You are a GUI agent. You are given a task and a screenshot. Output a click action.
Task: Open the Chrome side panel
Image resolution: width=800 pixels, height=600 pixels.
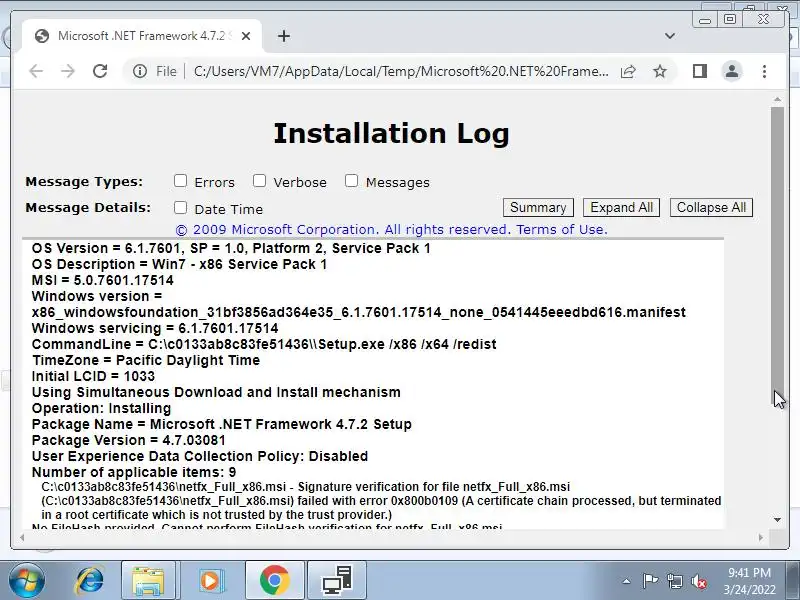point(700,71)
